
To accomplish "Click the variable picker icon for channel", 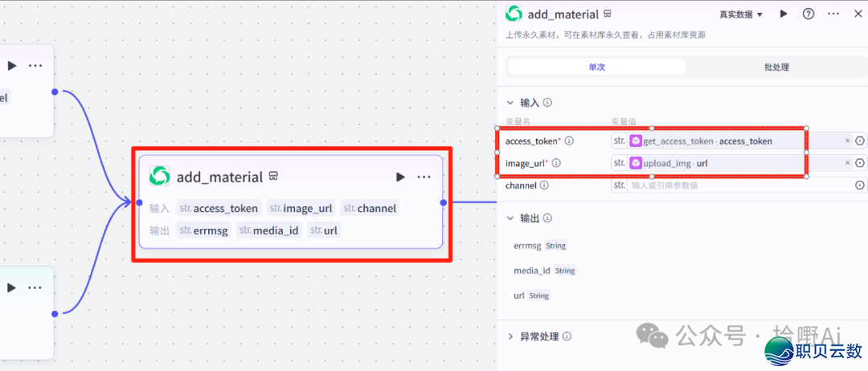I will click(860, 185).
